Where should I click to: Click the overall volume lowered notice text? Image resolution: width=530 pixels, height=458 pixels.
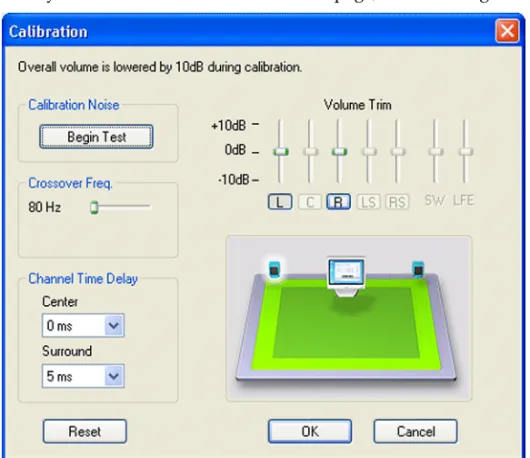[160, 67]
